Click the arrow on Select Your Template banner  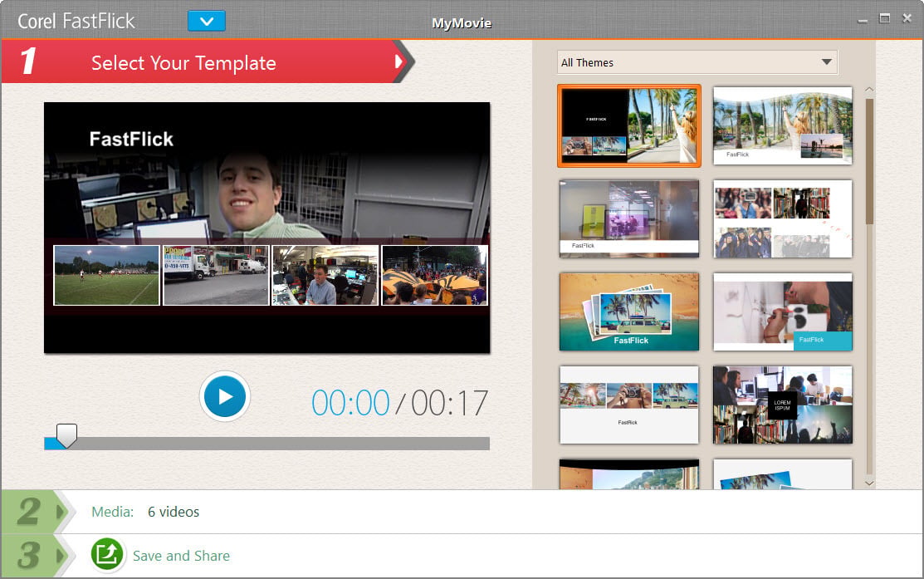[x=399, y=61]
